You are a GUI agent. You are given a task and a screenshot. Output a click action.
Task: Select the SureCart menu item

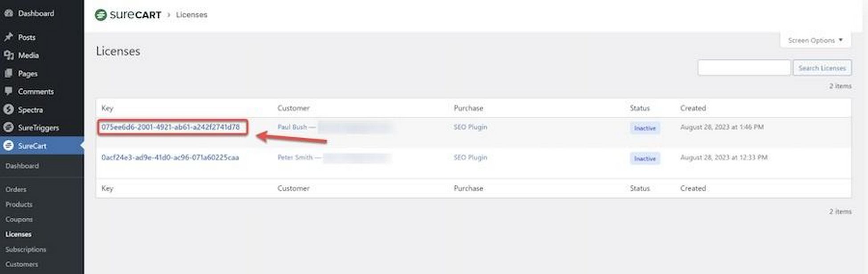[x=42, y=146]
